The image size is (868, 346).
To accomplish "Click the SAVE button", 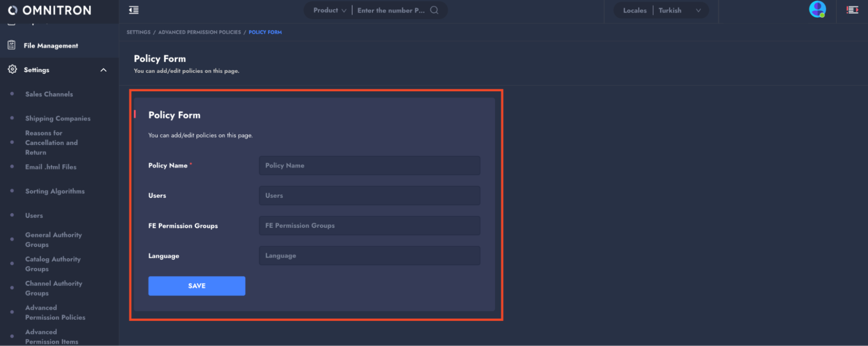I will click(197, 286).
